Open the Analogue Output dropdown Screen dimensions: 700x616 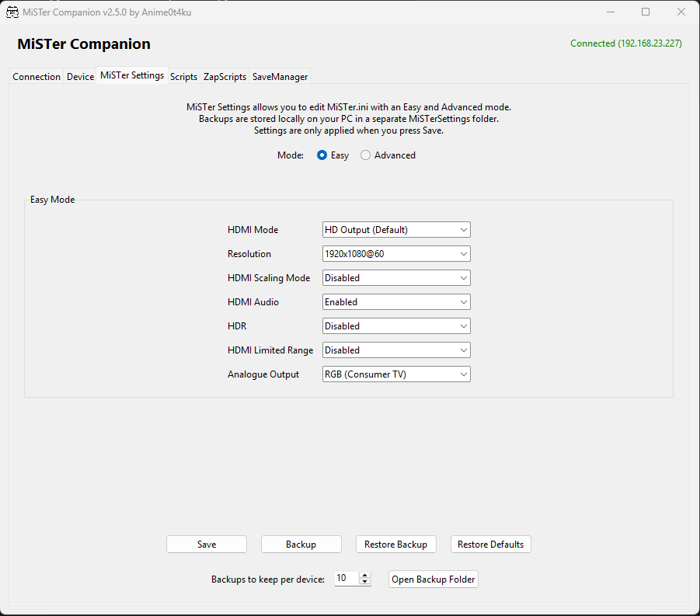coord(396,374)
